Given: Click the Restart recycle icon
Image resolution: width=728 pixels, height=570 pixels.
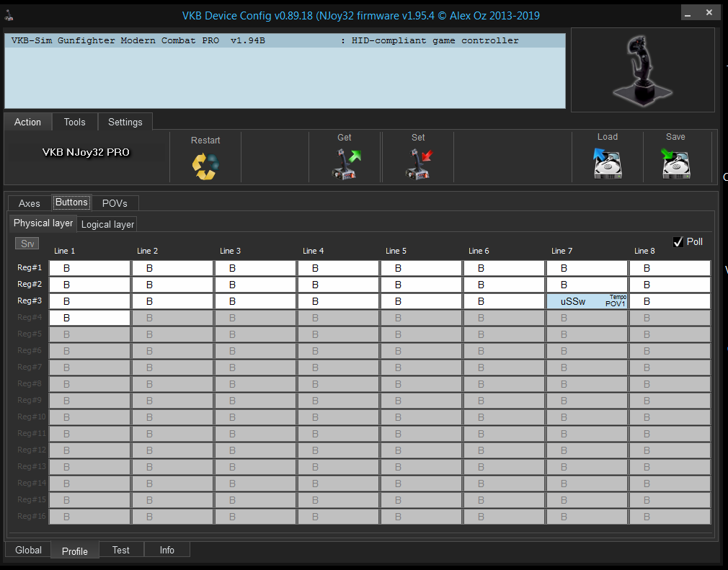Looking at the screenshot, I should 205,166.
